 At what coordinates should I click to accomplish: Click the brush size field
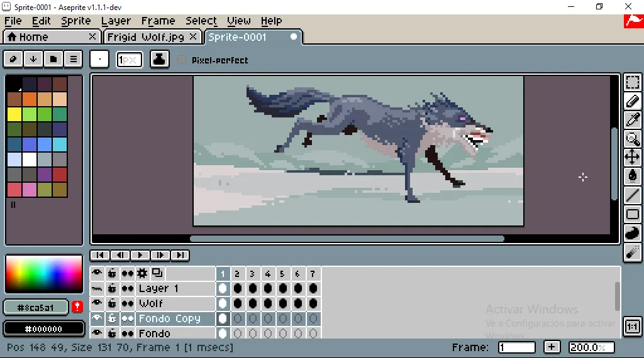(x=130, y=60)
